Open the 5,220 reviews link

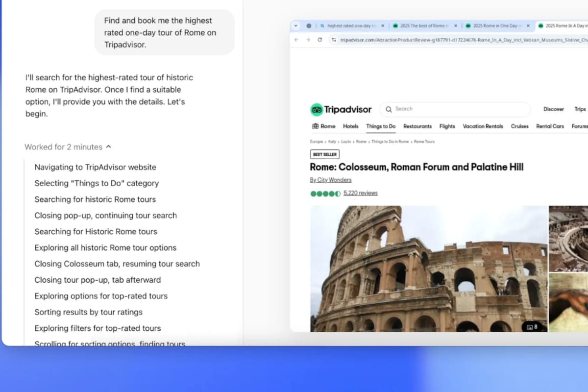tap(361, 193)
